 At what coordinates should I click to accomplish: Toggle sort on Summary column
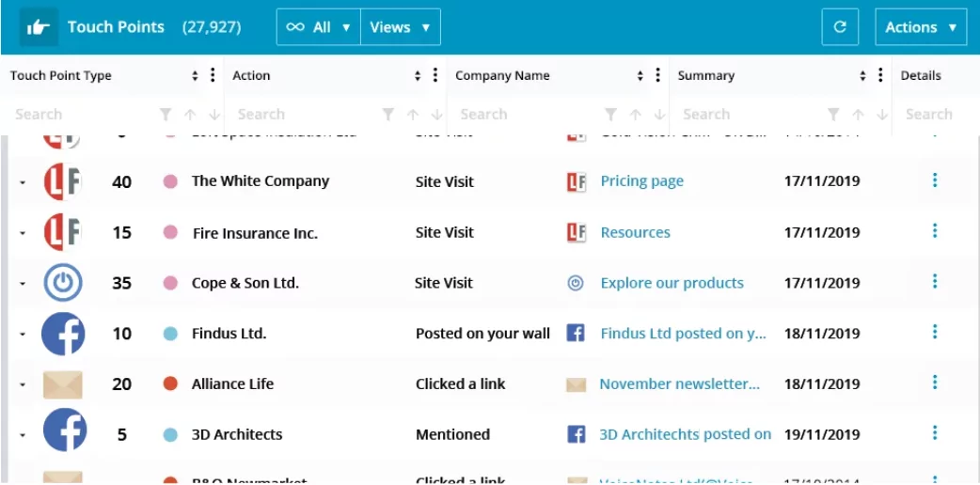(x=862, y=75)
